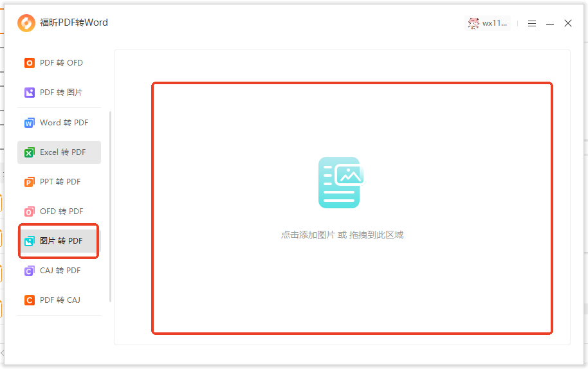Click the purple PDF 转 图片 icon
The height and width of the screenshot is (369, 588).
(29, 93)
